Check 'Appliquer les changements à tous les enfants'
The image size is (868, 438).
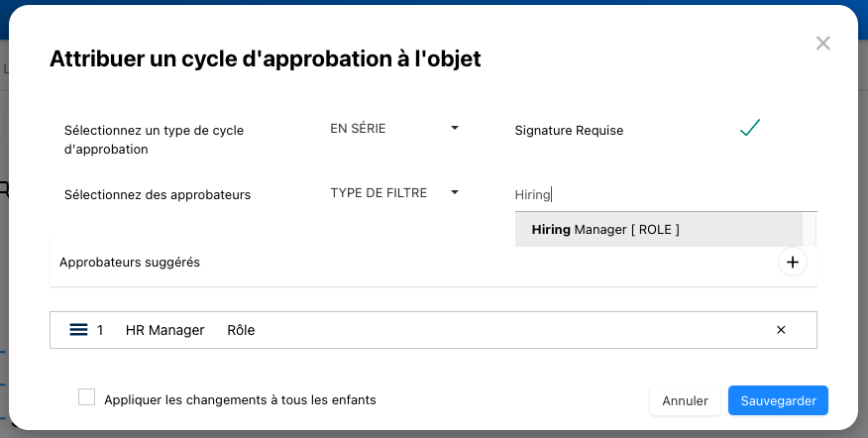[x=87, y=397]
